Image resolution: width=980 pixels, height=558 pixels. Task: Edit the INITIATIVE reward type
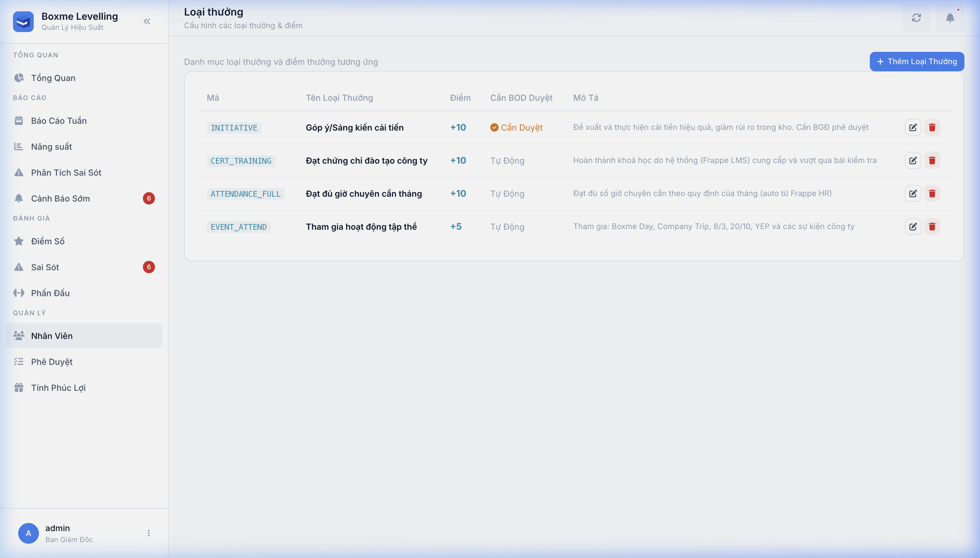click(913, 128)
